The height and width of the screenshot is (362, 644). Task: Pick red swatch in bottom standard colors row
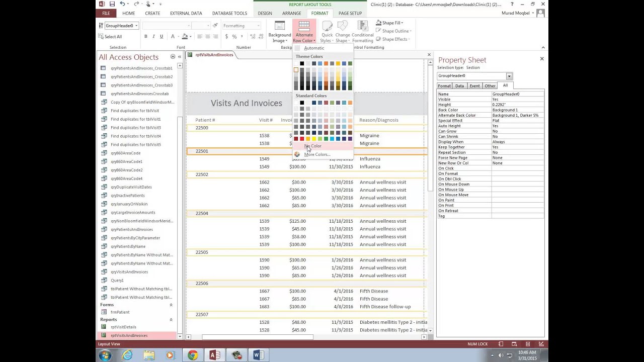pos(302,139)
